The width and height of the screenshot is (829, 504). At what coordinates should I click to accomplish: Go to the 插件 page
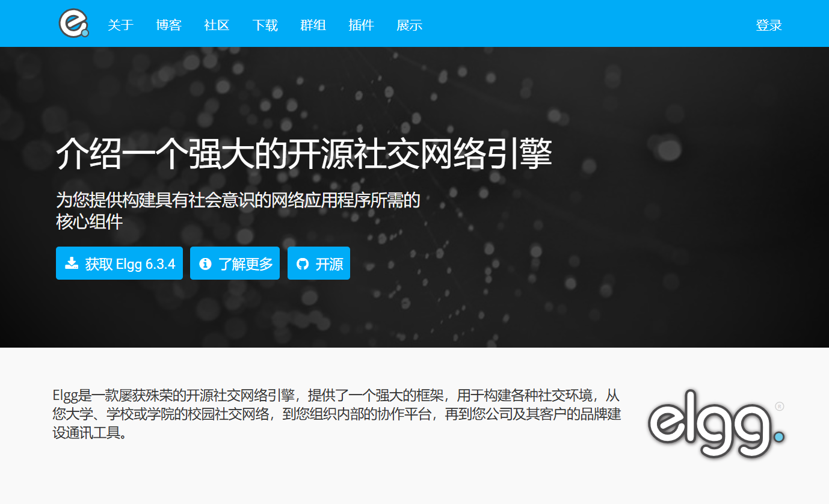point(361,25)
